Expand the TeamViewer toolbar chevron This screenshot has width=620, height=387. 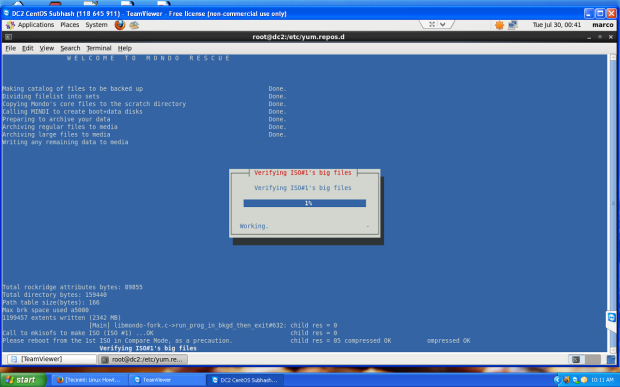click(x=442, y=25)
